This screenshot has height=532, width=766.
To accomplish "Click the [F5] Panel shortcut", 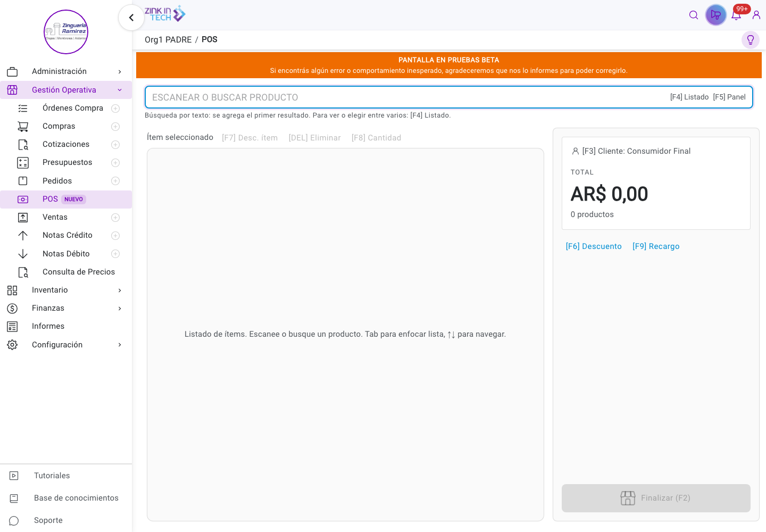I will [729, 97].
